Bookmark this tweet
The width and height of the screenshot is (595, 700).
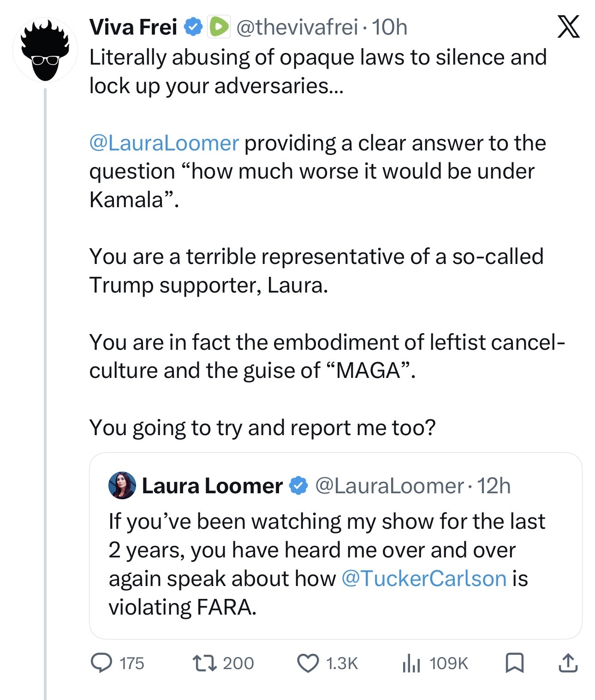(514, 663)
